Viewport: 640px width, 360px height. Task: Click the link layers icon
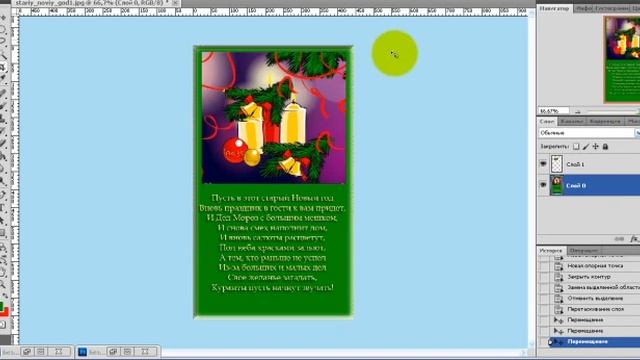pos(619,239)
